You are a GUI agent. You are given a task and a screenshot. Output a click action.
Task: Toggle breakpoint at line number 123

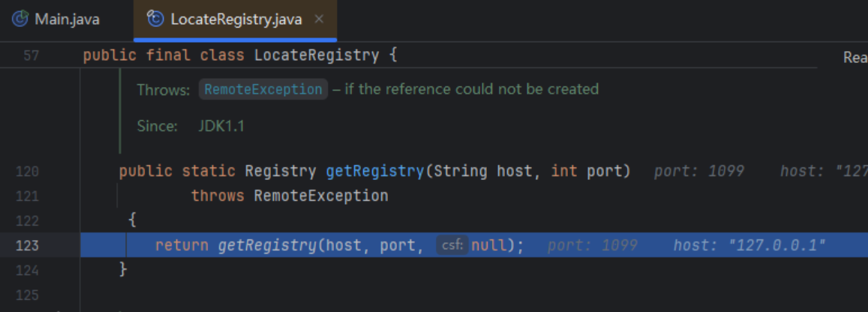coord(27,245)
